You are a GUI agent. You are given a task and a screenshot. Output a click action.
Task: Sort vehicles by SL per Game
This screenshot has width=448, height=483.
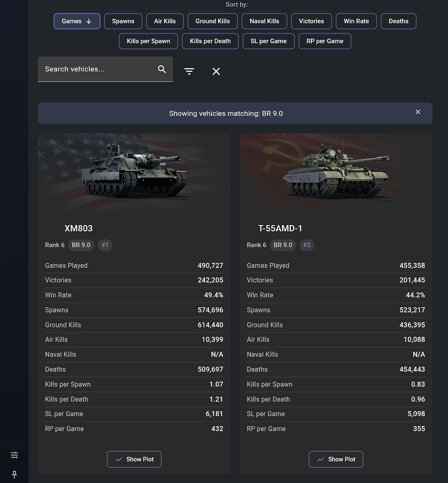(x=268, y=41)
